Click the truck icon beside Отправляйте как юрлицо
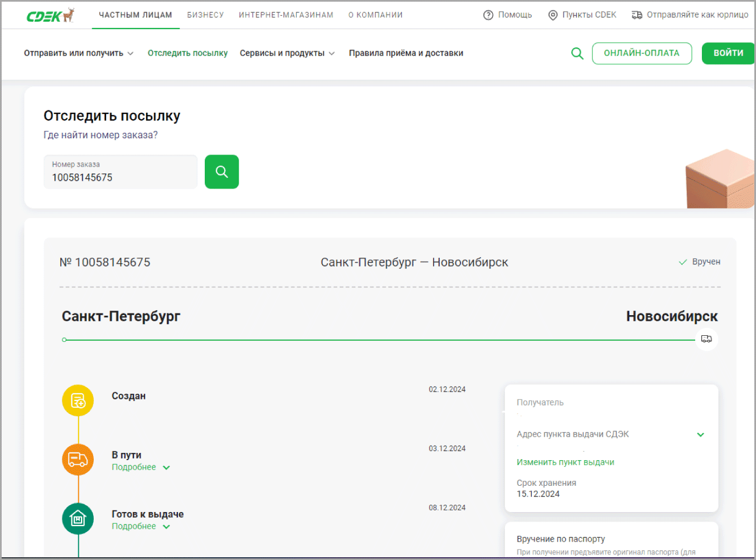This screenshot has width=756, height=560. coord(637,15)
